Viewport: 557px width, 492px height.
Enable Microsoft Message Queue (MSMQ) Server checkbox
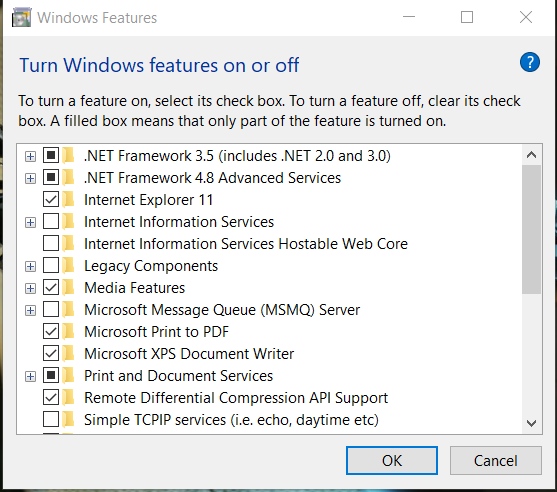tap(51, 309)
